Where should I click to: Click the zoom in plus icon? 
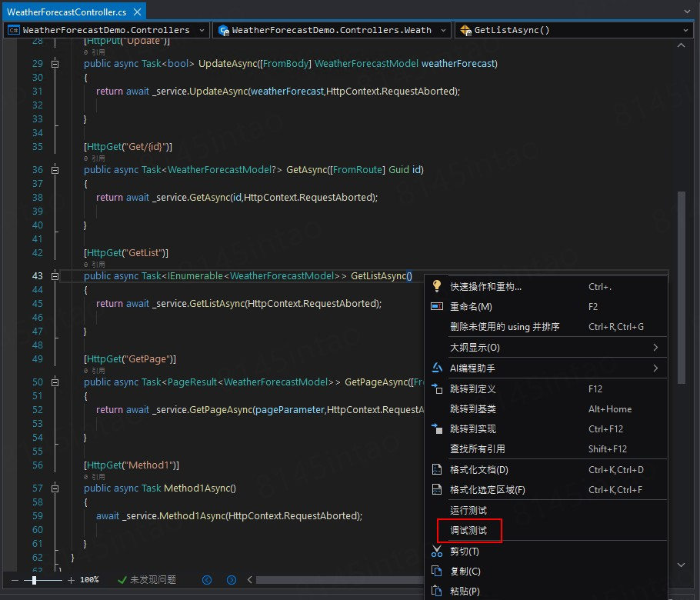pyautogui.click(x=71, y=580)
